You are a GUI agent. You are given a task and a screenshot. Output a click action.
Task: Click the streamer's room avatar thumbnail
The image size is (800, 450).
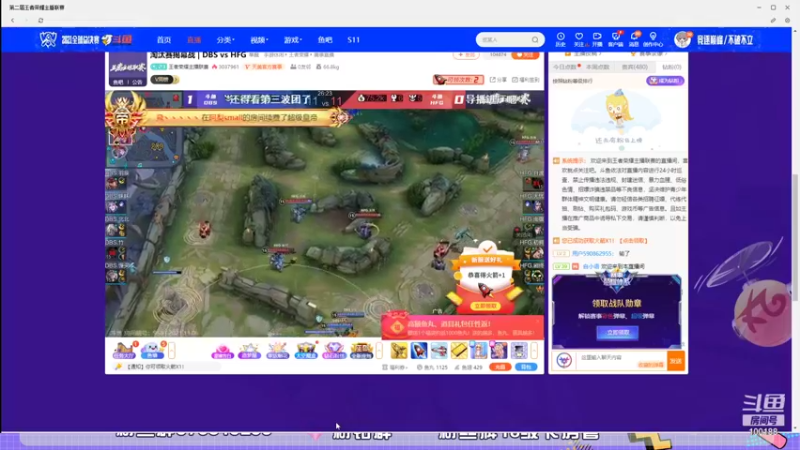point(128,68)
